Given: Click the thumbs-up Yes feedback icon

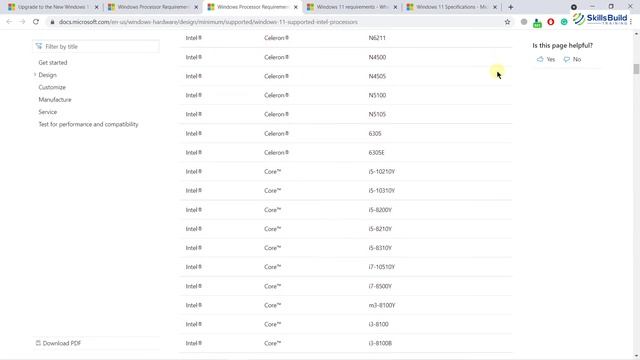Looking at the screenshot, I should pyautogui.click(x=540, y=59).
